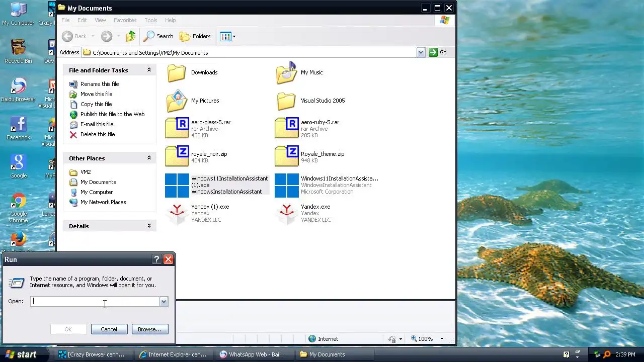Select the Downloads folder icon

pos(177,73)
